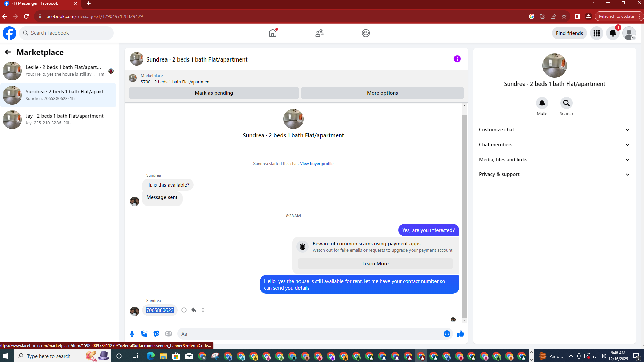Viewport: 644px width, 362px height.
Task: Click the Relaunch to update button
Action: pos(616,16)
